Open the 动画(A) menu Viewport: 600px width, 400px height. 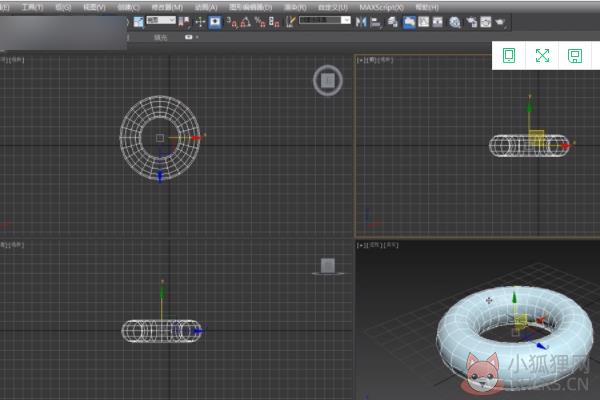[x=206, y=7]
